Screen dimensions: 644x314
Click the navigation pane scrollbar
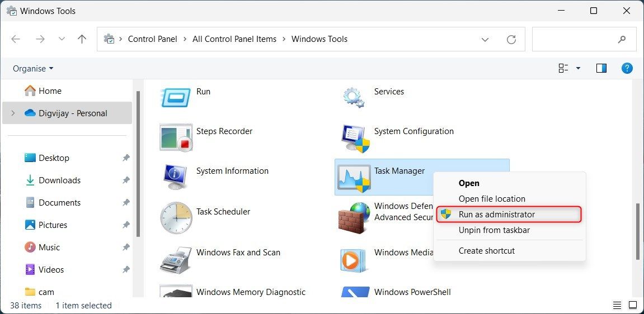138,164
